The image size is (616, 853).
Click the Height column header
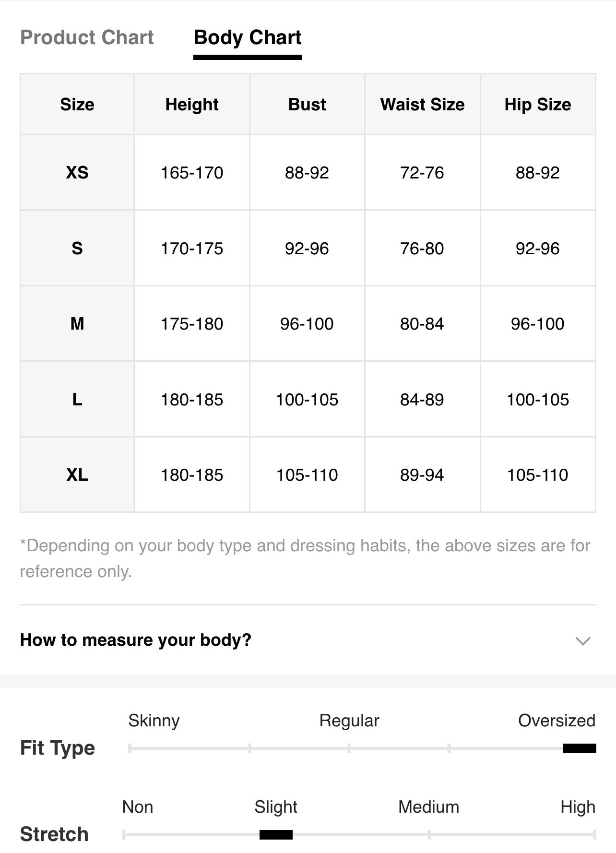coord(192,104)
